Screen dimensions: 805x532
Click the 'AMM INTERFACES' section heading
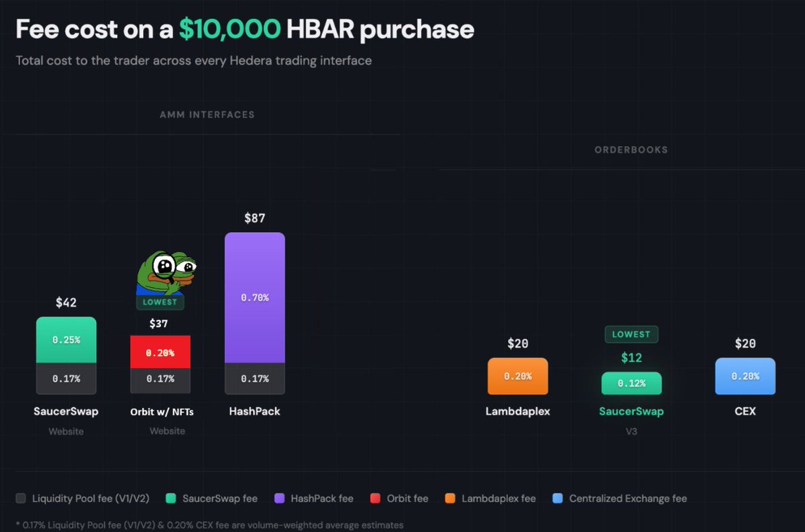click(x=207, y=115)
